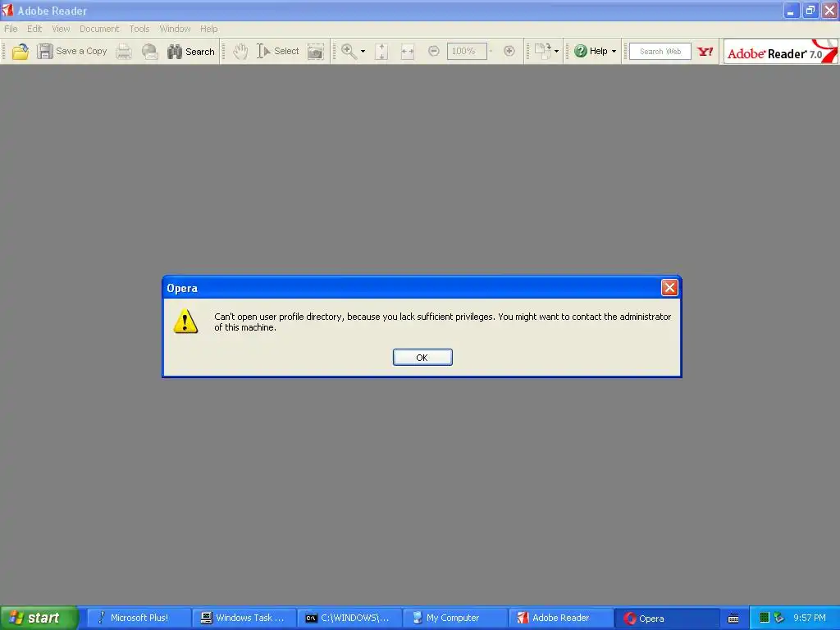Choose the Select text tool

point(278,52)
